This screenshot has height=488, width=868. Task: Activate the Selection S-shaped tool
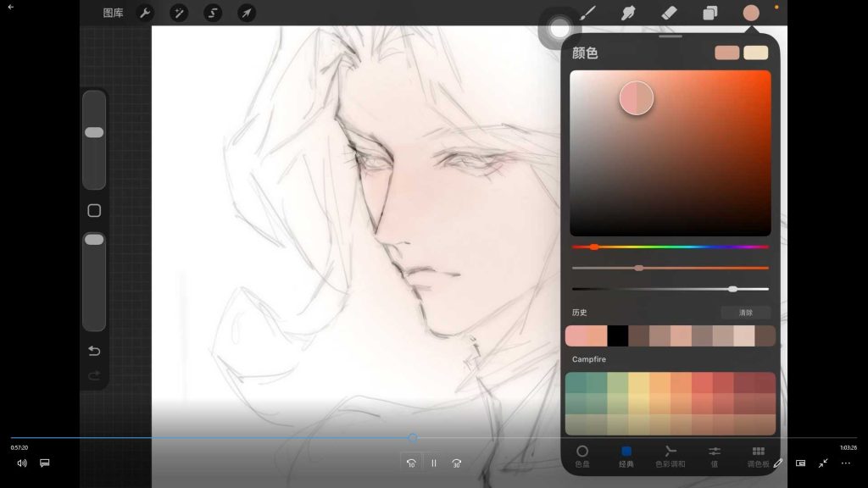pos(213,13)
